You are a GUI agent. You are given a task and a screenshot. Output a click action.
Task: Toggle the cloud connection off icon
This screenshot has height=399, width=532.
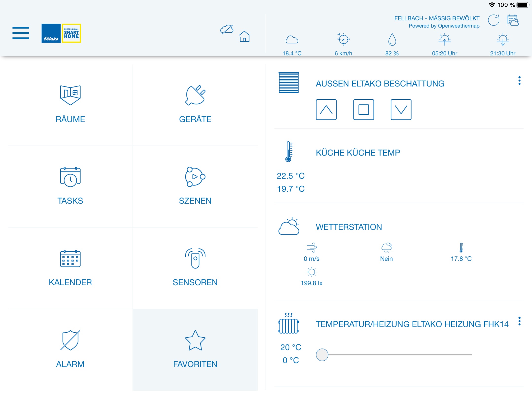tap(227, 29)
